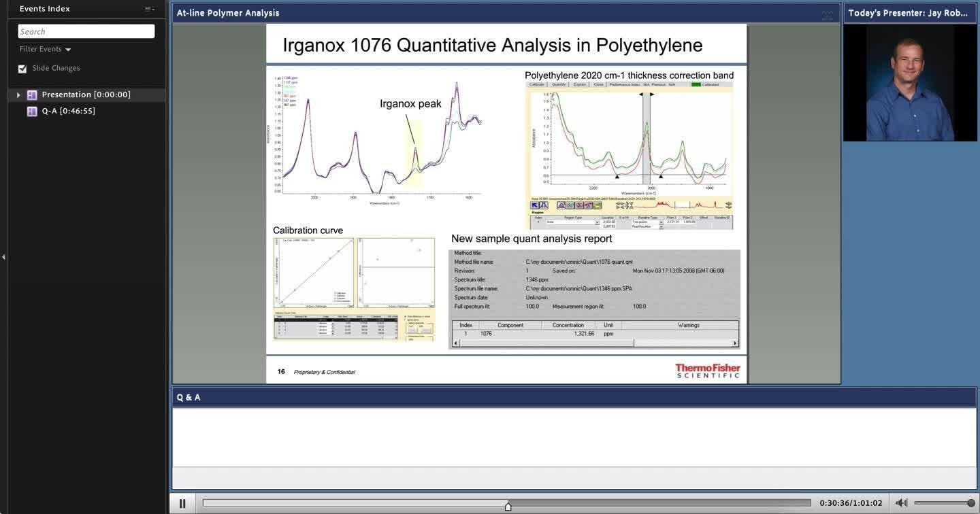Collapse the left sidebar arrow
Image resolution: width=980 pixels, height=514 pixels.
pyautogui.click(x=3, y=257)
